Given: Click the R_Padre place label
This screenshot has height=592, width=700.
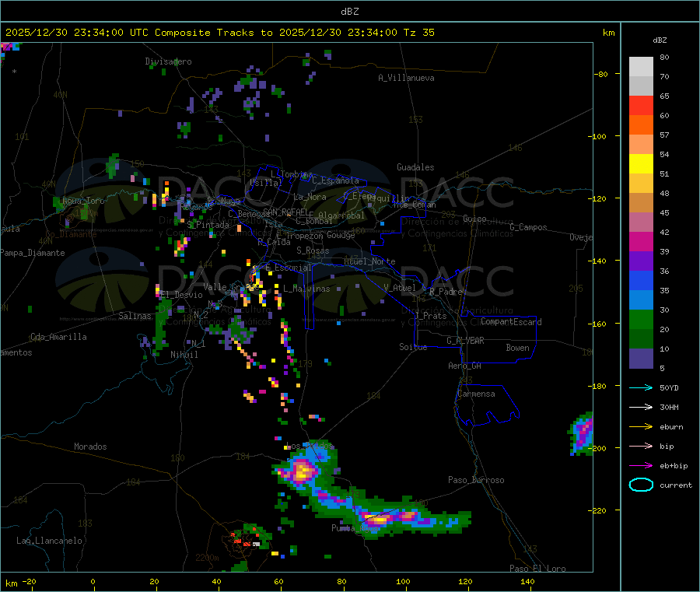Looking at the screenshot, I should coord(446,292).
